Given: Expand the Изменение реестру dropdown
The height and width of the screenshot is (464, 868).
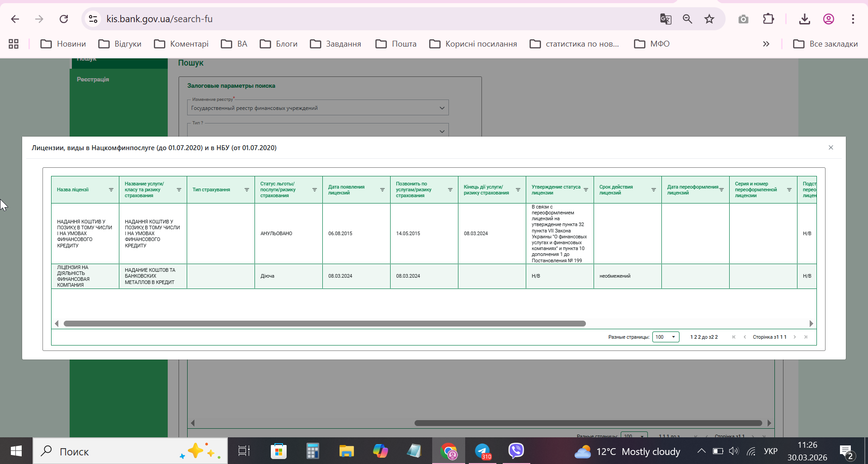Looking at the screenshot, I should [x=318, y=108].
